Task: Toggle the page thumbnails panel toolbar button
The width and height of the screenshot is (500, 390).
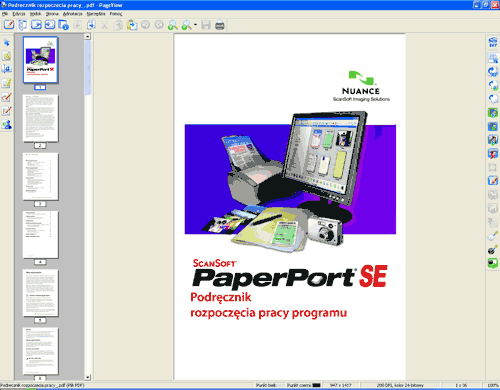Action: [x=22, y=25]
